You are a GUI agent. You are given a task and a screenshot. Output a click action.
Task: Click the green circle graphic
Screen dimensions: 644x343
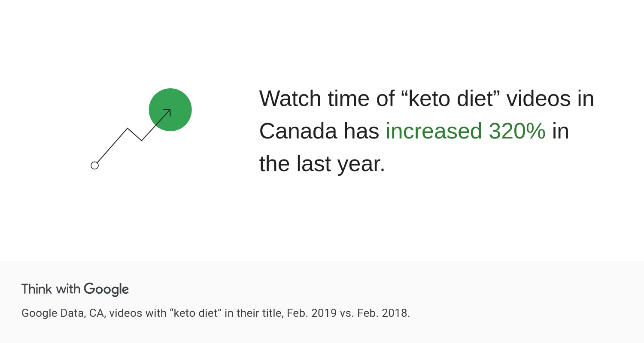pyautogui.click(x=170, y=110)
